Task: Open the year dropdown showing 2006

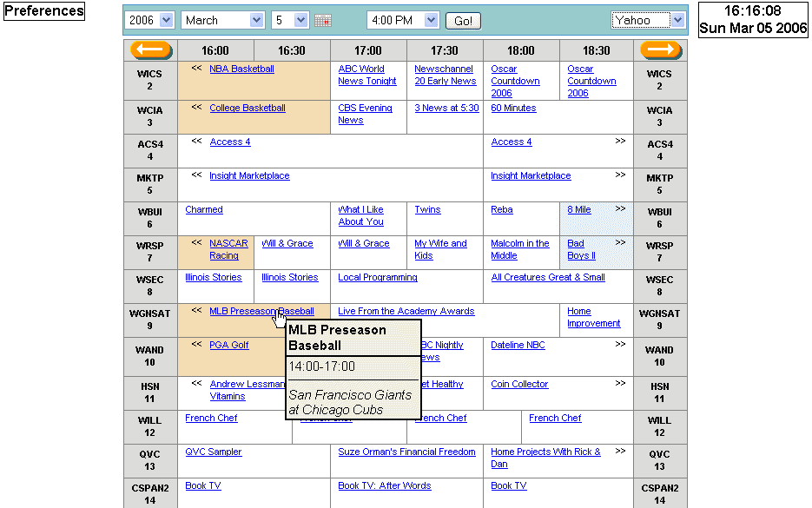Action: coord(149,20)
